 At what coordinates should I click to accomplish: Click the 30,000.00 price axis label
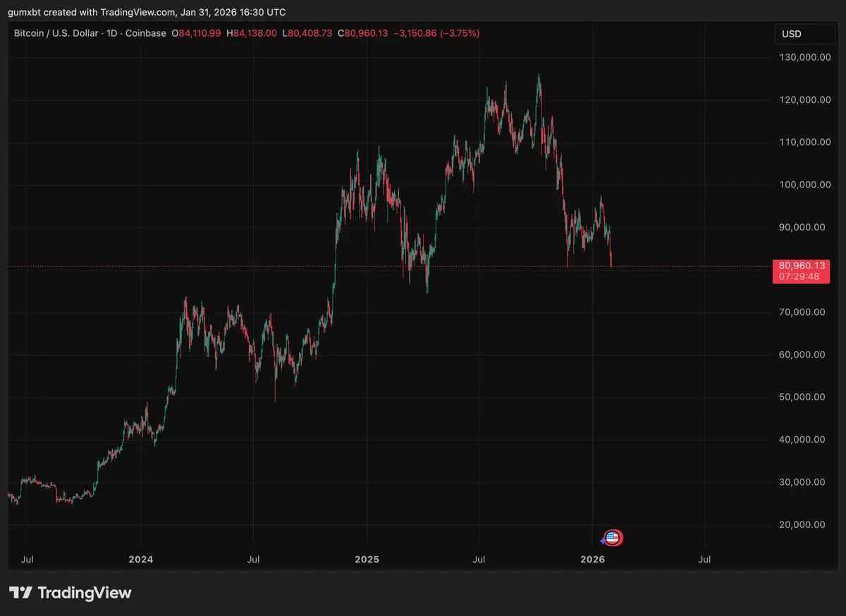point(802,482)
